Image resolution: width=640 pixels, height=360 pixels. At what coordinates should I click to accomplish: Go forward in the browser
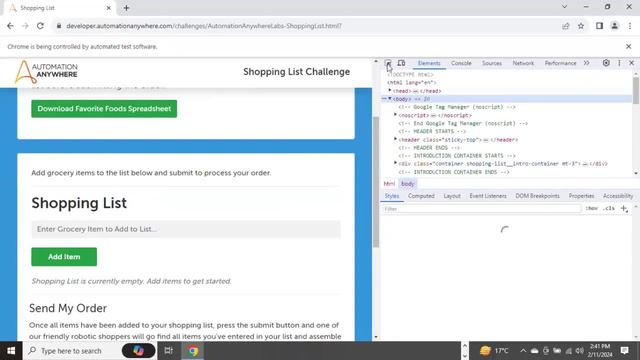25,26
